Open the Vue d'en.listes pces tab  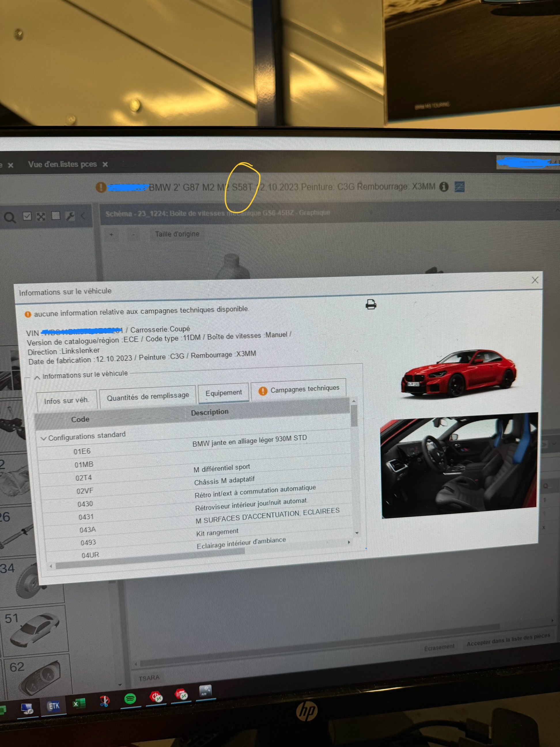(63, 164)
